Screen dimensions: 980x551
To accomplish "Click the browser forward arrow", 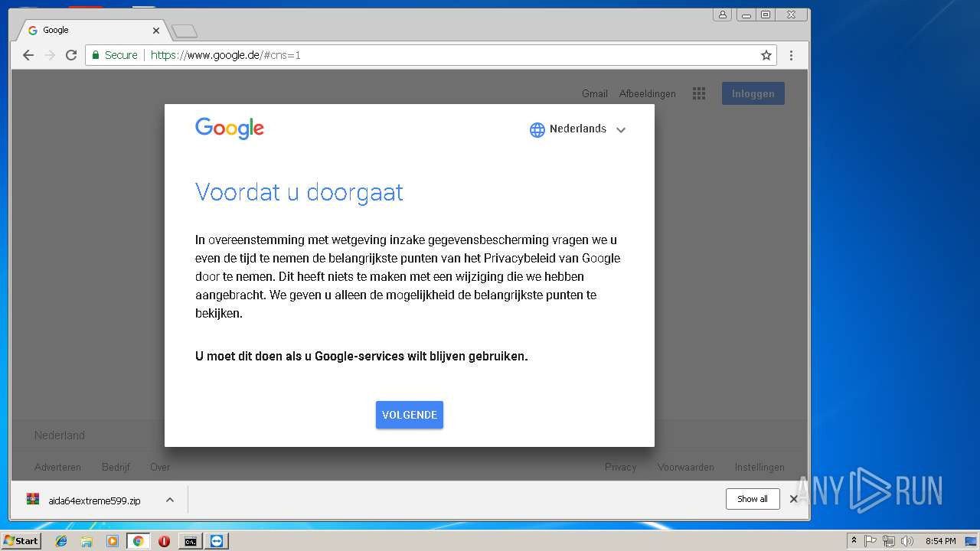I will (x=50, y=55).
